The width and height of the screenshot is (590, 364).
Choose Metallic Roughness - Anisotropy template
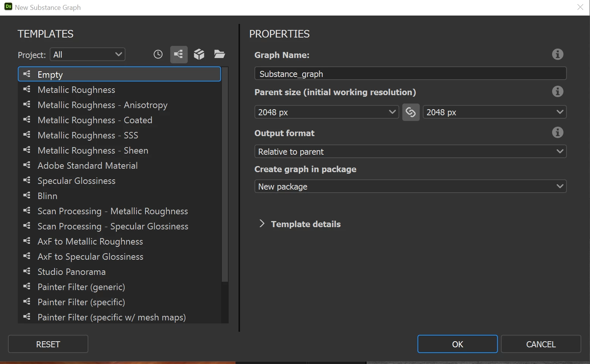tap(119, 105)
